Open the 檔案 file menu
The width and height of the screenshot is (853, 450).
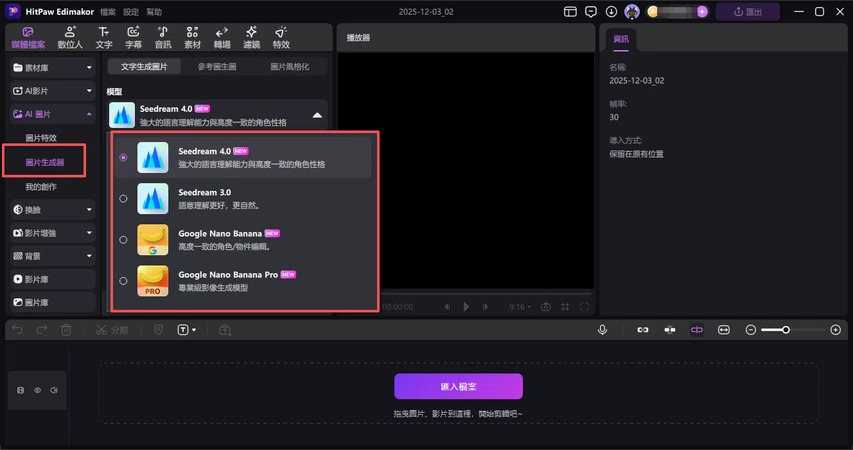tap(107, 11)
